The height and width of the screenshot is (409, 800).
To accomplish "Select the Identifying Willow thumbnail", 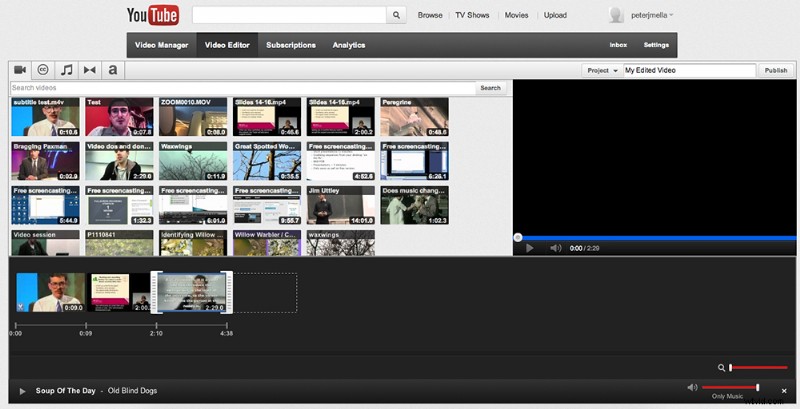I will [x=193, y=243].
